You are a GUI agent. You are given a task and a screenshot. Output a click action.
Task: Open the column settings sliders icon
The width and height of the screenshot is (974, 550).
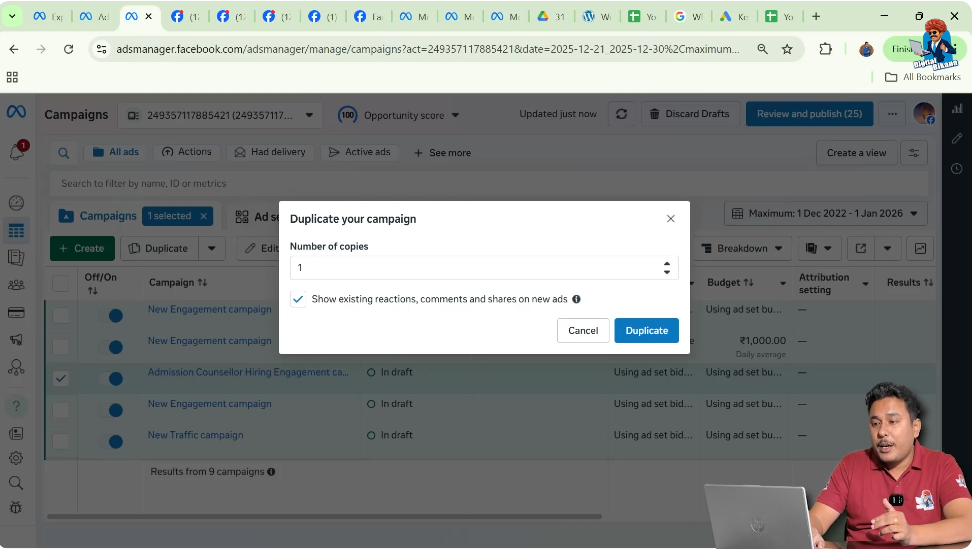pos(914,153)
